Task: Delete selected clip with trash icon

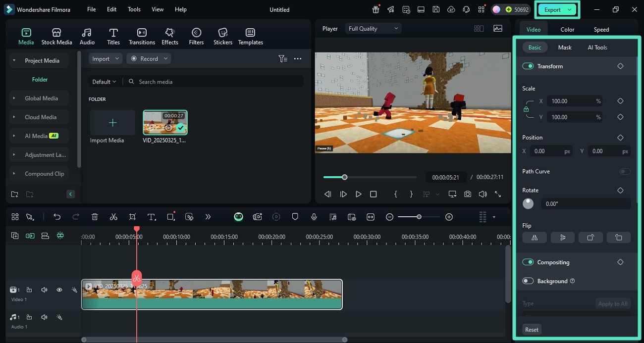Action: coord(95,217)
